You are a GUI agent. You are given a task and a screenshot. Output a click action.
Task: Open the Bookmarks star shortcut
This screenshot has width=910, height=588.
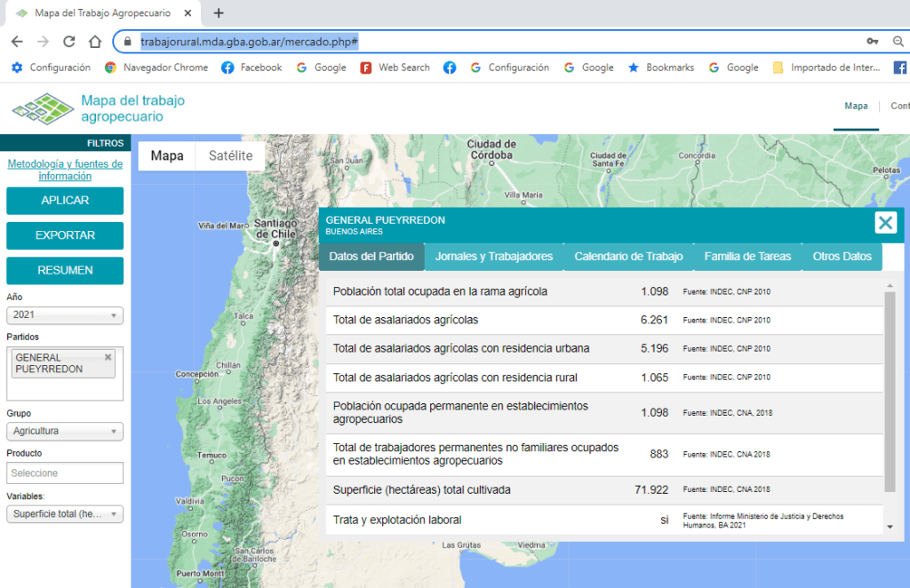tap(661, 68)
